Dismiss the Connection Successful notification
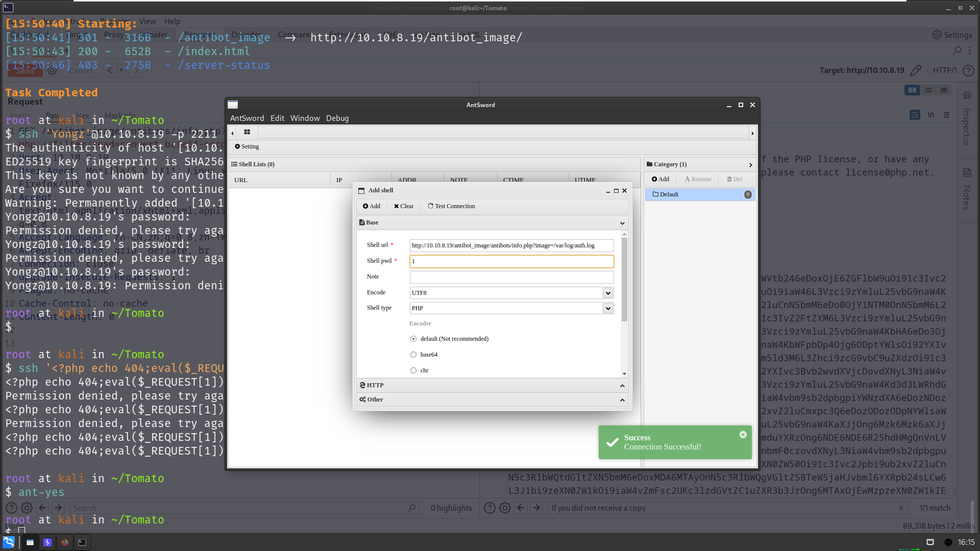Viewport: 980px width, 551px height. coord(743,435)
